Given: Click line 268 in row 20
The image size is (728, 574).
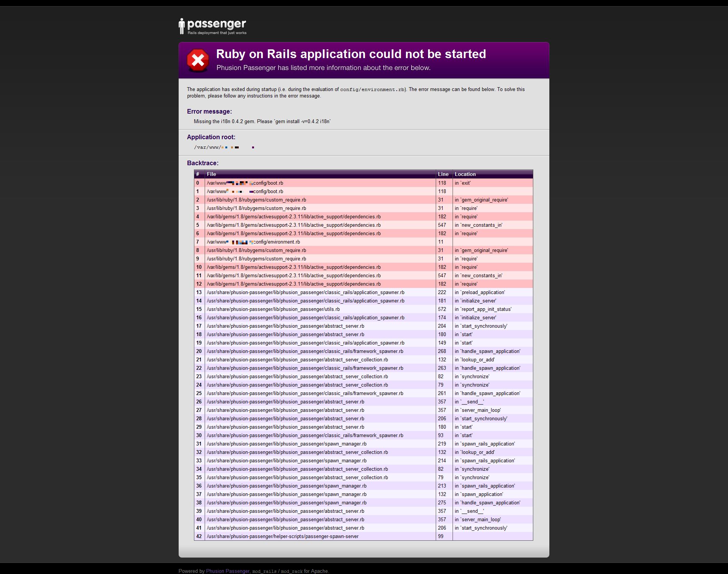Looking at the screenshot, I should point(442,351).
